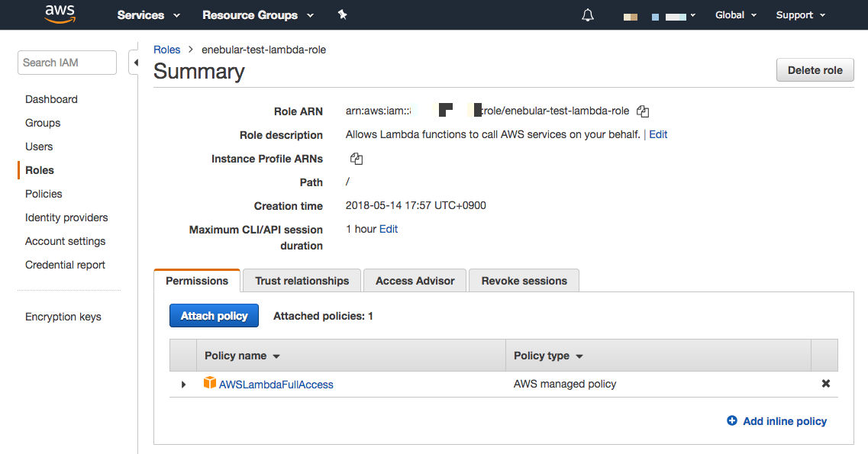Switch to the Trust relationships tab
The height and width of the screenshot is (454, 868).
(x=302, y=281)
